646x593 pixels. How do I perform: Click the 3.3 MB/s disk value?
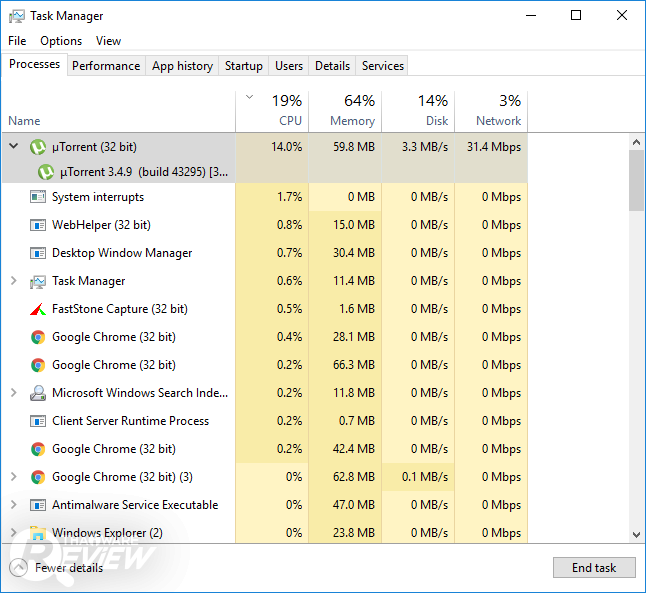pos(425,147)
